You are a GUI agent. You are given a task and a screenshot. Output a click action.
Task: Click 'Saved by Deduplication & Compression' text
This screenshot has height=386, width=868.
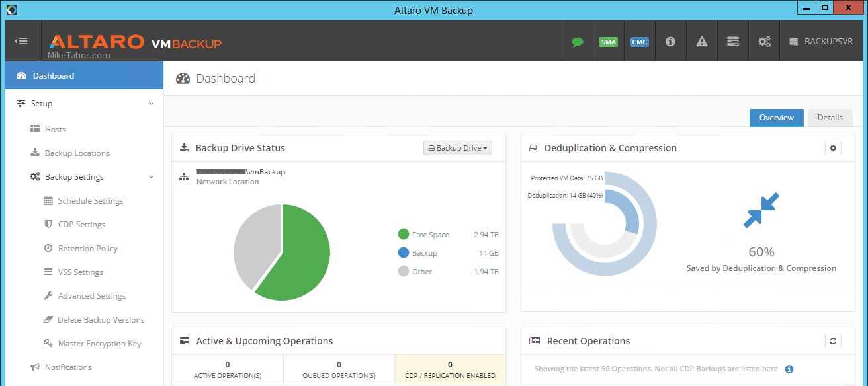[761, 268]
